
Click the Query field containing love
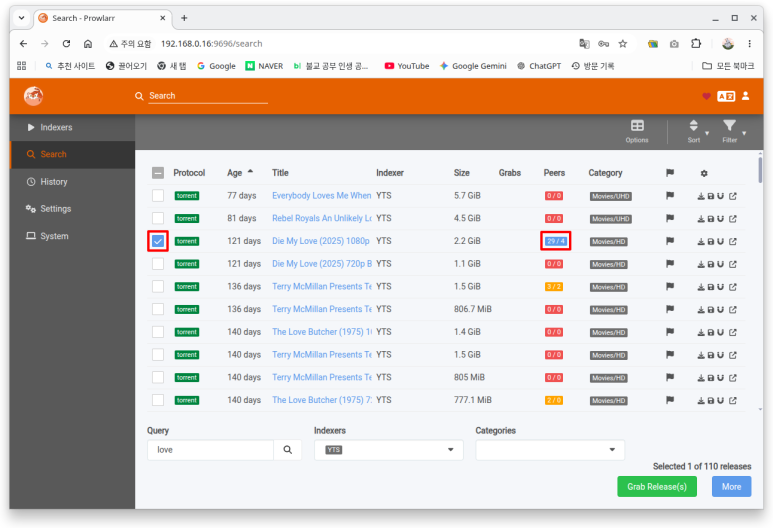coord(211,450)
